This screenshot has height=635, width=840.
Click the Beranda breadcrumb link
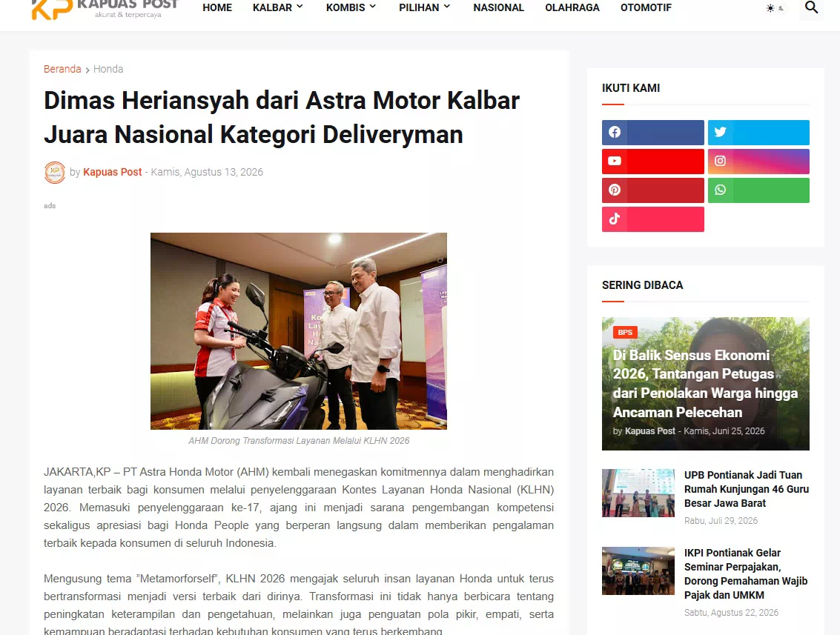pyautogui.click(x=62, y=69)
